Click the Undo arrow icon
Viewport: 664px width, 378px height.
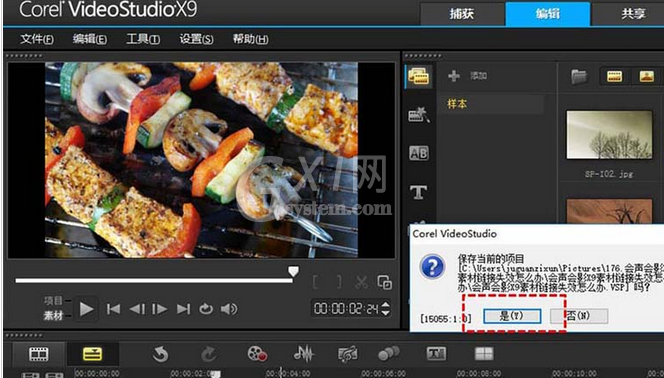pyautogui.click(x=160, y=354)
